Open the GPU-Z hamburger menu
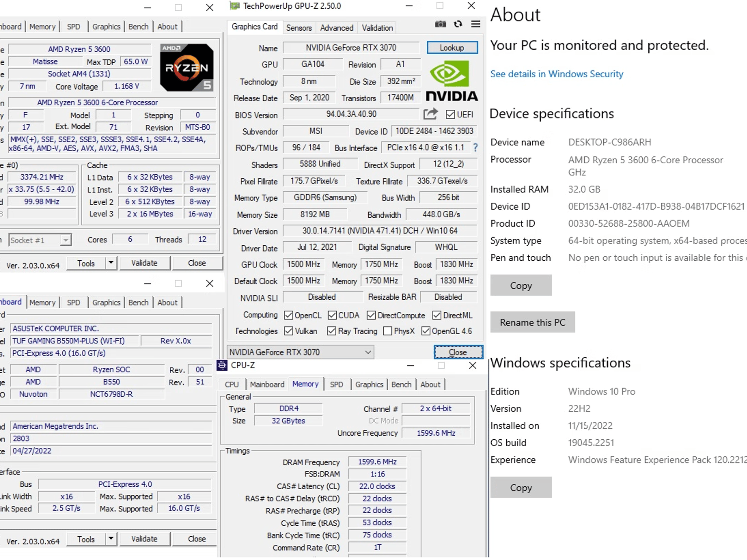The height and width of the screenshot is (560, 747). pos(476,24)
